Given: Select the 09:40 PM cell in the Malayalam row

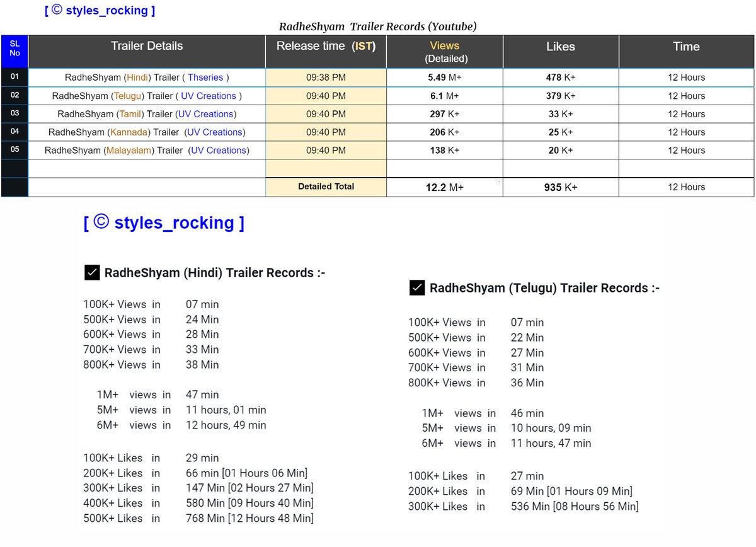Looking at the screenshot, I should pos(326,151).
